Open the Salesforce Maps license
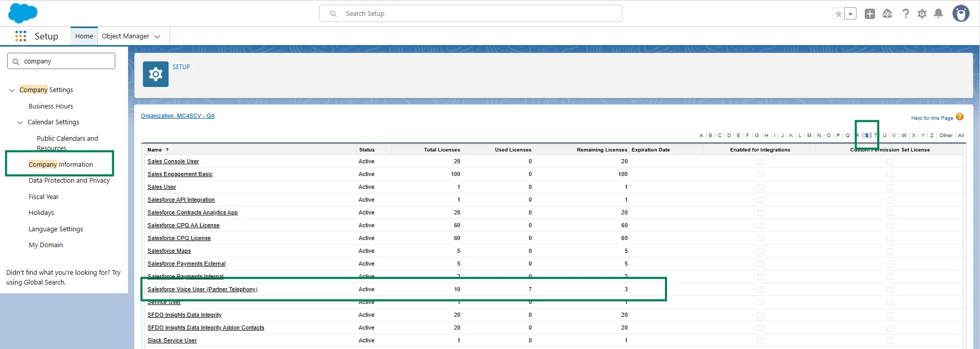Viewport: 980px width, 349px height. coord(169,251)
